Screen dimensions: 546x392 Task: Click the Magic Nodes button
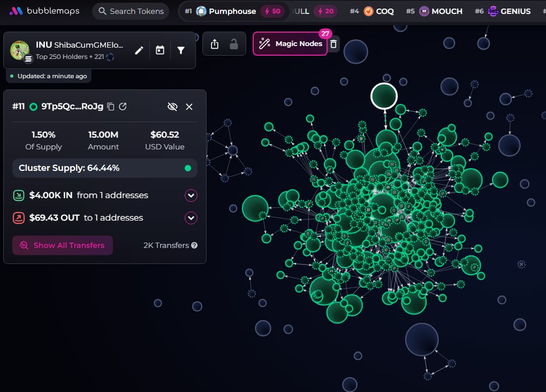pyautogui.click(x=290, y=44)
